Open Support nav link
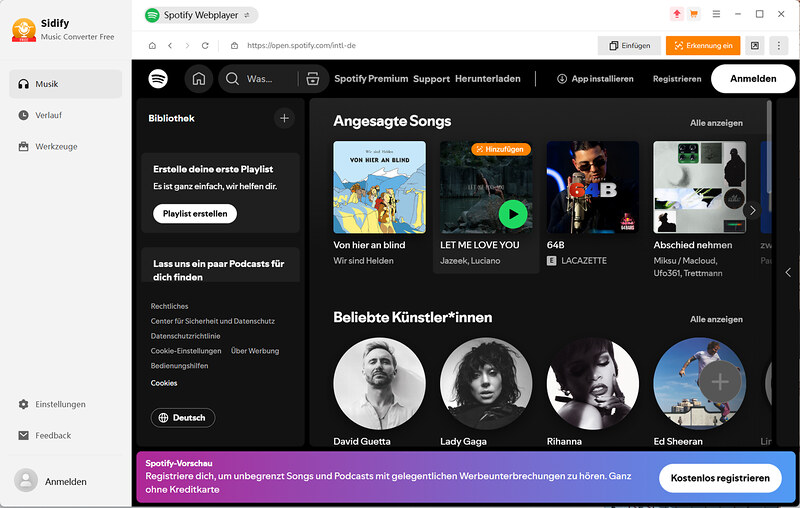800x508 pixels. click(432, 79)
